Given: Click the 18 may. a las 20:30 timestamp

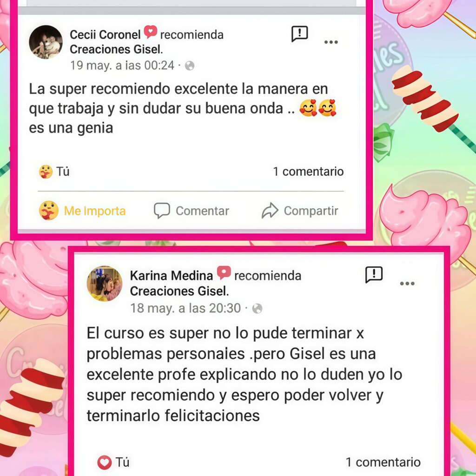Looking at the screenshot, I should coord(185,308).
